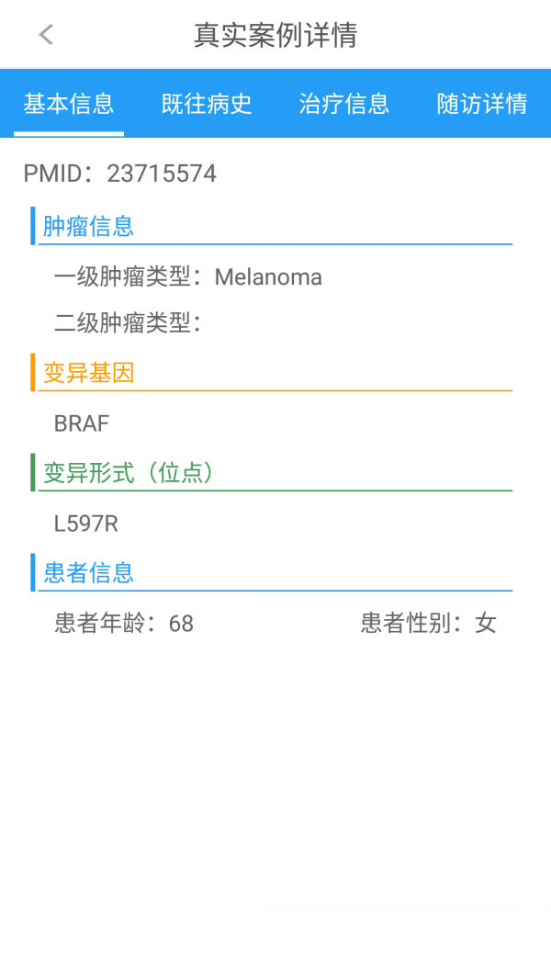
Task: Click the 一级肿瘤类型 Melanoma row
Action: 188,277
